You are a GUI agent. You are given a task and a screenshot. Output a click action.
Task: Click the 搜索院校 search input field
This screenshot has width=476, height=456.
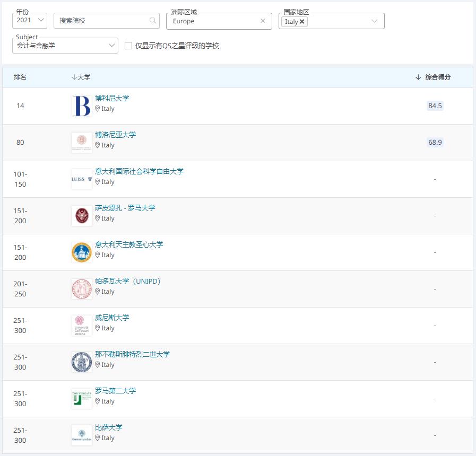tap(107, 21)
